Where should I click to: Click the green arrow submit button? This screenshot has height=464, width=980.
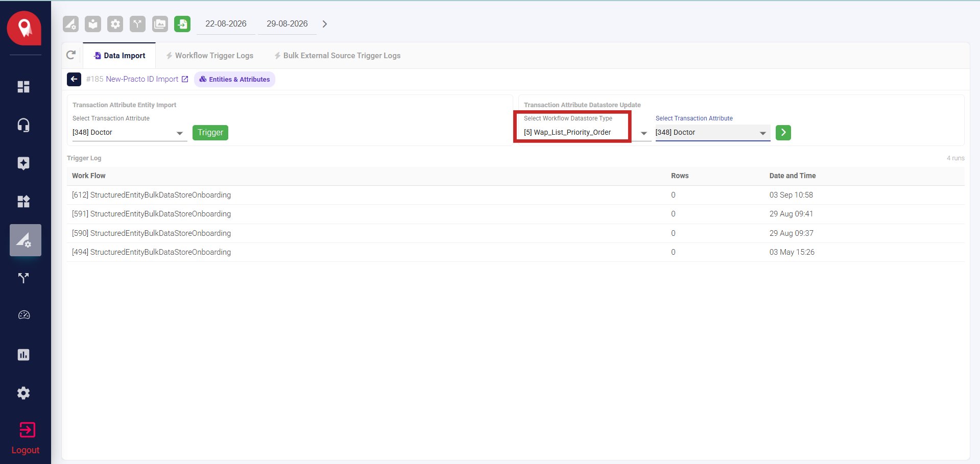[783, 133]
